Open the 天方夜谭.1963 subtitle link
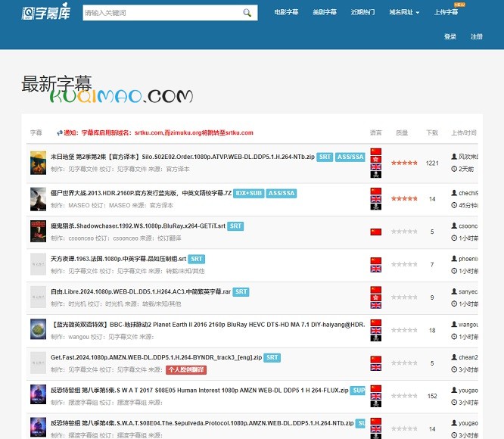The width and height of the screenshot is (504, 439). 118,259
